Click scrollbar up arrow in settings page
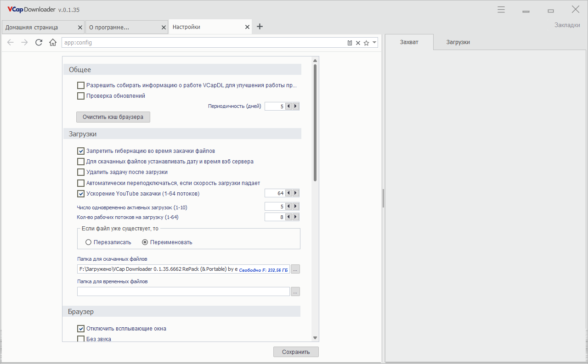Image resolution: width=588 pixels, height=364 pixels. click(x=315, y=61)
